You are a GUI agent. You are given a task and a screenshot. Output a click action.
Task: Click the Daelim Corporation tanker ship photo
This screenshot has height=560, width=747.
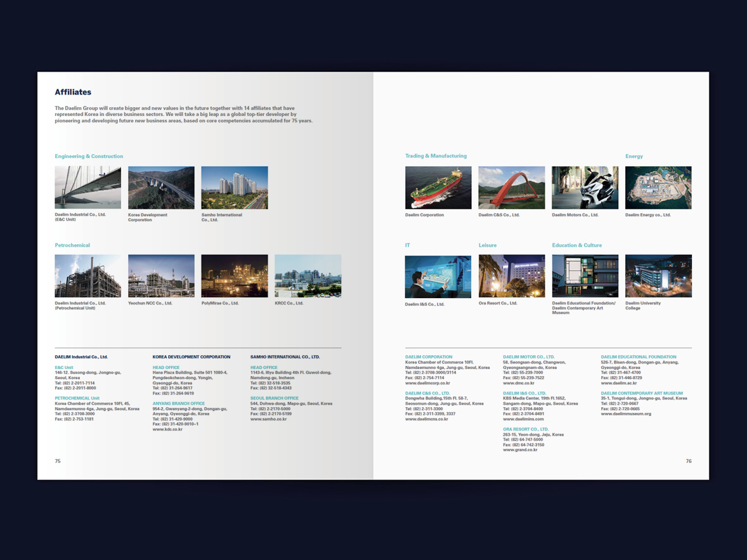pyautogui.click(x=438, y=187)
